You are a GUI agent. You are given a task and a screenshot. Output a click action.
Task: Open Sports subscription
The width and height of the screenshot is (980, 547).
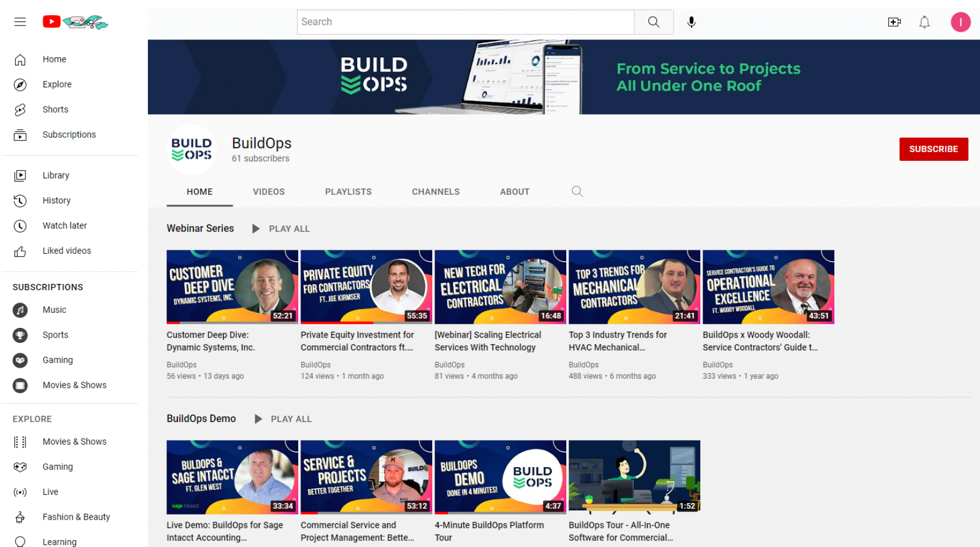[x=70, y=335]
